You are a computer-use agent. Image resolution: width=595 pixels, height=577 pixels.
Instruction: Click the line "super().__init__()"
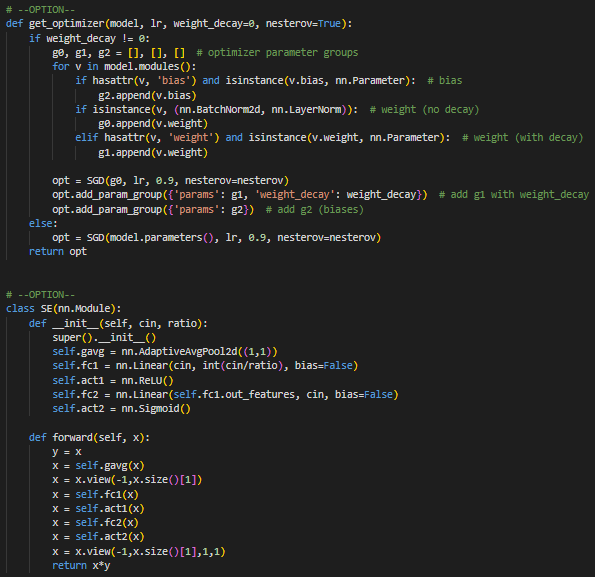(104, 338)
